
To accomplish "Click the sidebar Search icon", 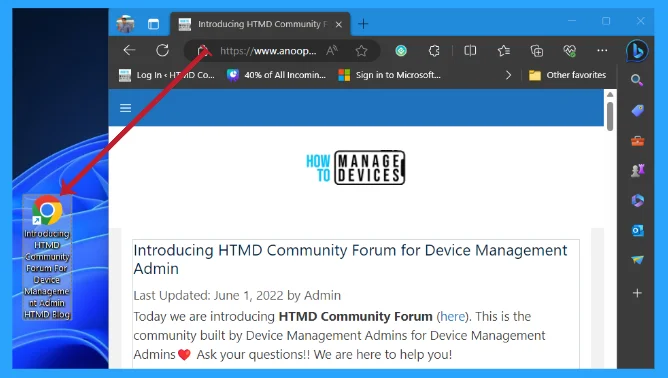I will (x=637, y=80).
